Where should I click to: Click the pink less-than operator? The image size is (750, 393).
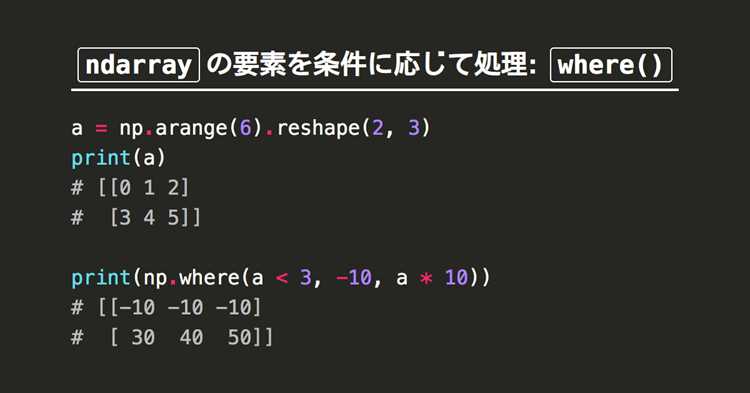282,278
